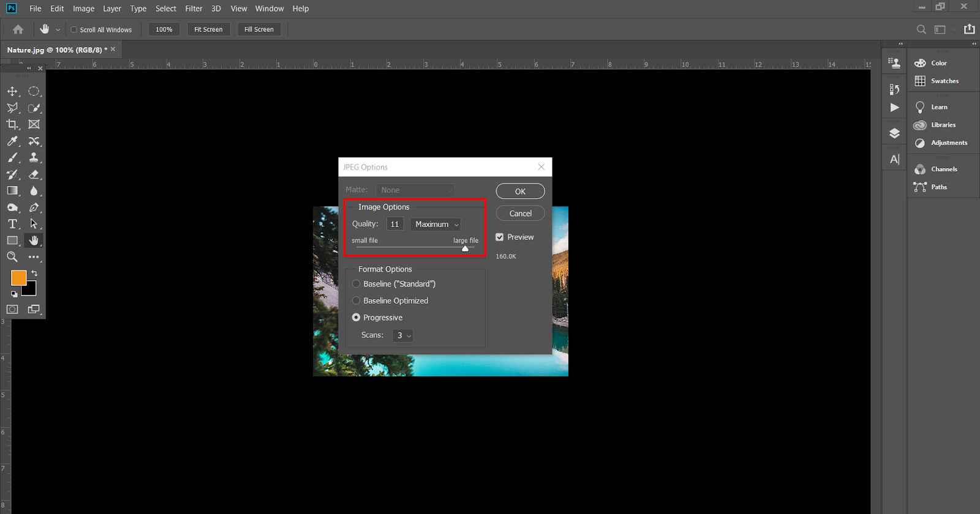Open the search magnifier in options bar
Screen dimensions: 980x514
coord(921,29)
